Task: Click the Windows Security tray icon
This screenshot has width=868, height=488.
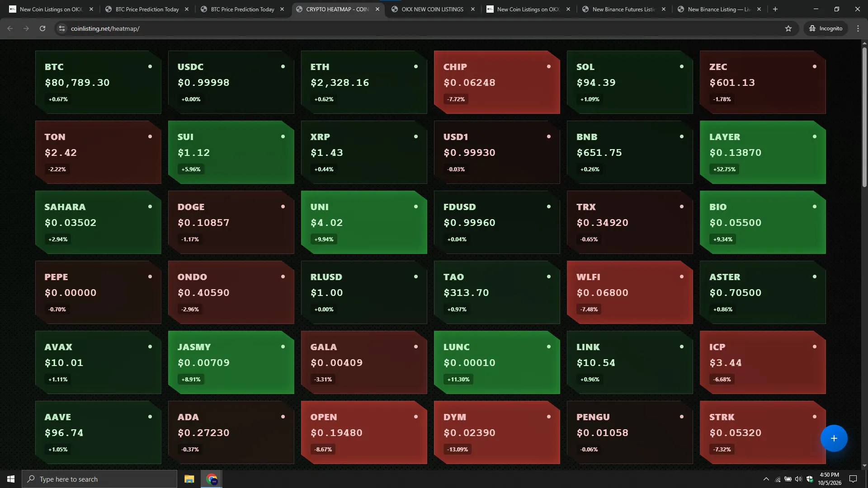Action: [810, 479]
